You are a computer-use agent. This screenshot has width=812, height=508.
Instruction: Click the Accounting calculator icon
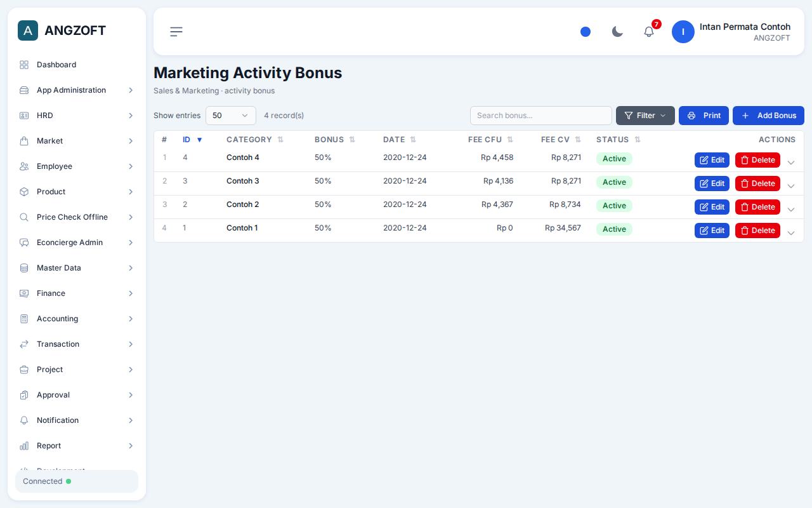(24, 319)
